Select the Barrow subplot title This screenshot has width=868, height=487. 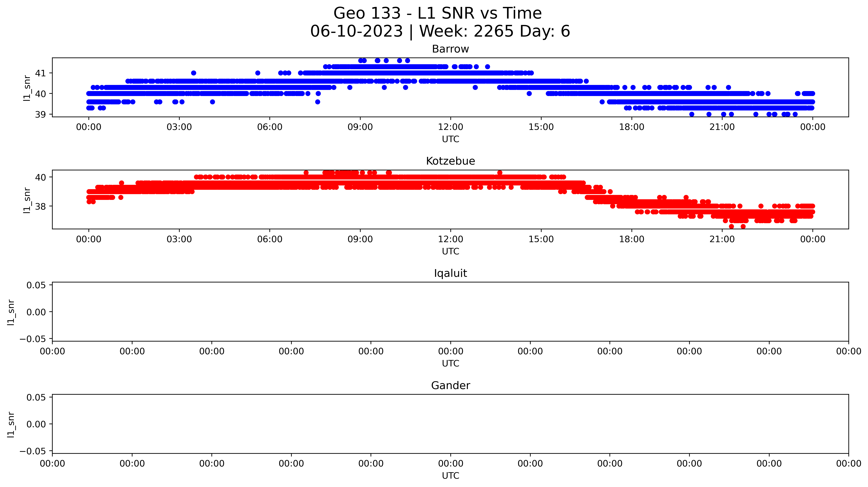coord(451,49)
